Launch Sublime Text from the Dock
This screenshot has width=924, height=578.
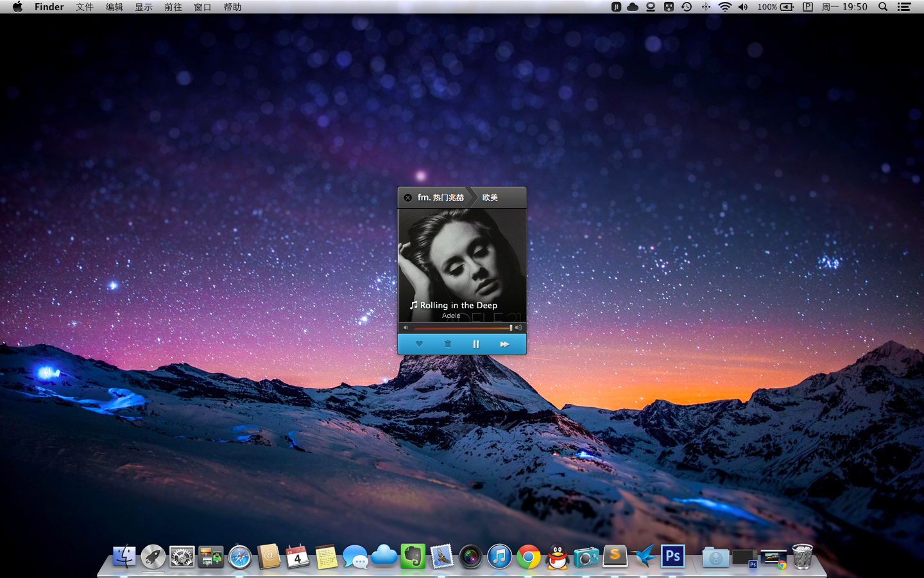615,556
